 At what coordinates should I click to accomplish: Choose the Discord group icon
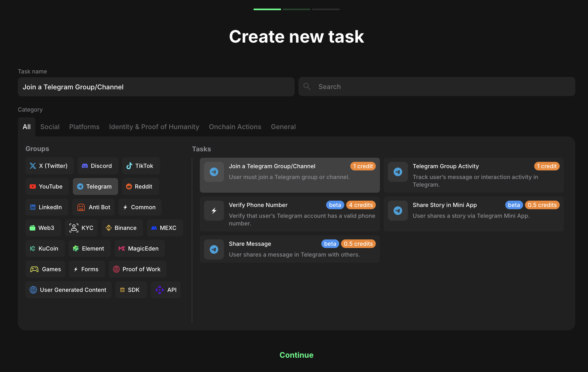point(85,166)
